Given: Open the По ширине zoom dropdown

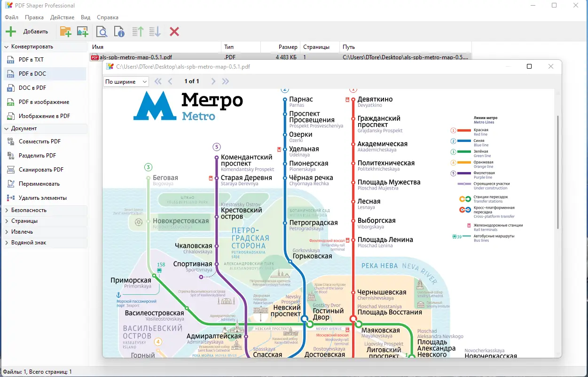Looking at the screenshot, I should tap(126, 82).
